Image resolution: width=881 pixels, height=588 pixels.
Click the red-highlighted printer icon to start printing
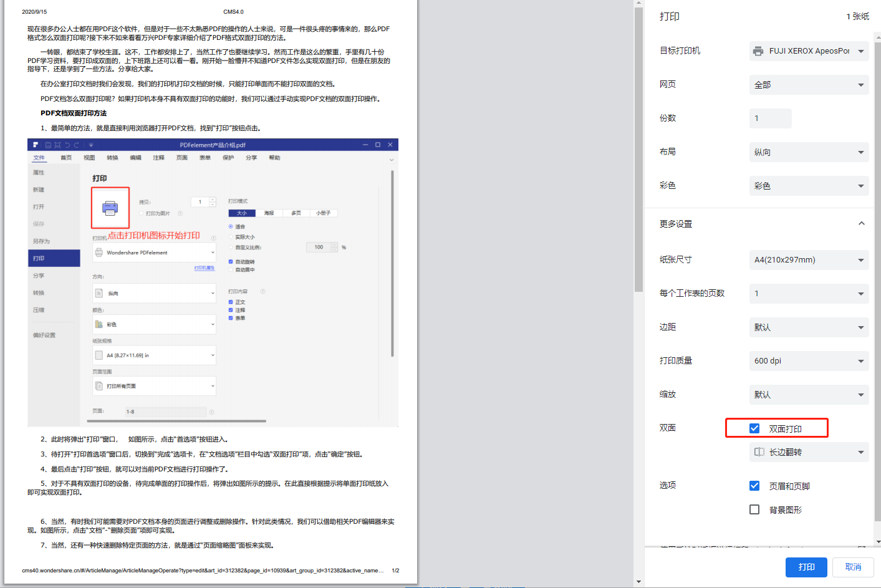click(x=110, y=207)
